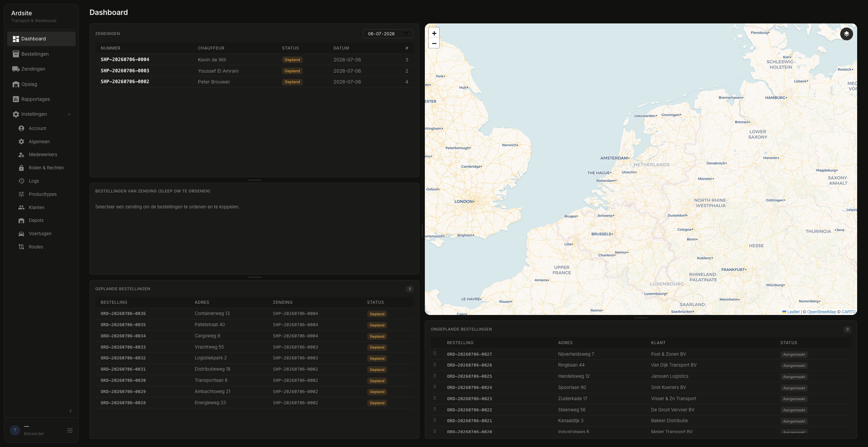Click drag handle of ORD-20260706-0022
Image resolution: width=868 pixels, height=447 pixels.
(x=435, y=409)
